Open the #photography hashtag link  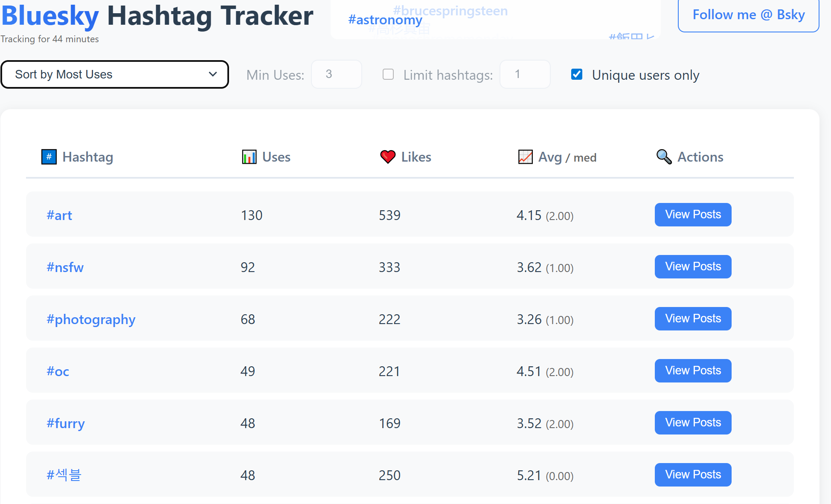91,319
